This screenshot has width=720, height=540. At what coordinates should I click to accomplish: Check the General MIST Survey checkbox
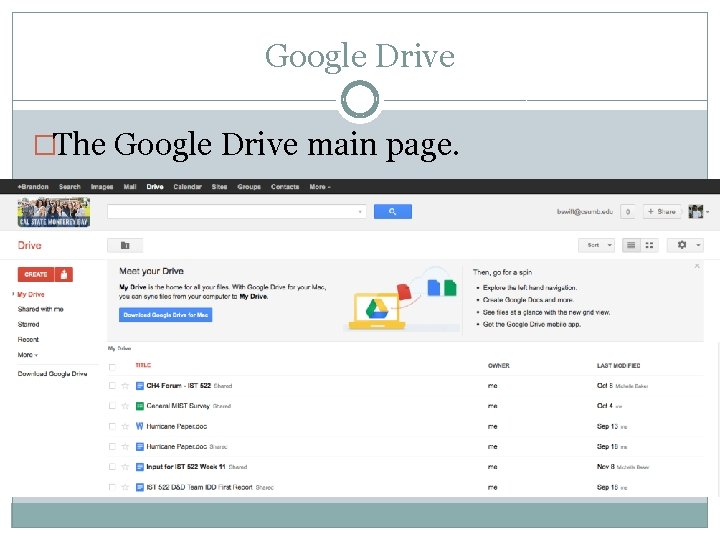[112, 406]
